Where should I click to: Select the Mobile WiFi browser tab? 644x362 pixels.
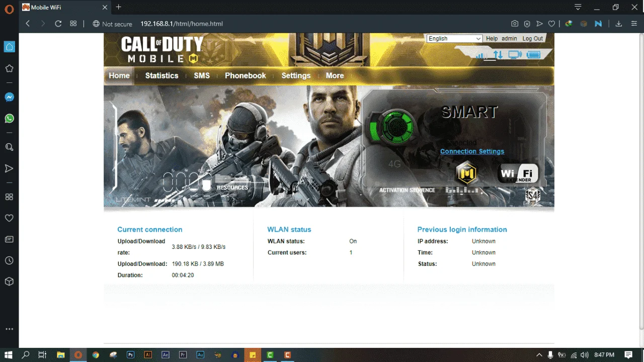[65, 7]
